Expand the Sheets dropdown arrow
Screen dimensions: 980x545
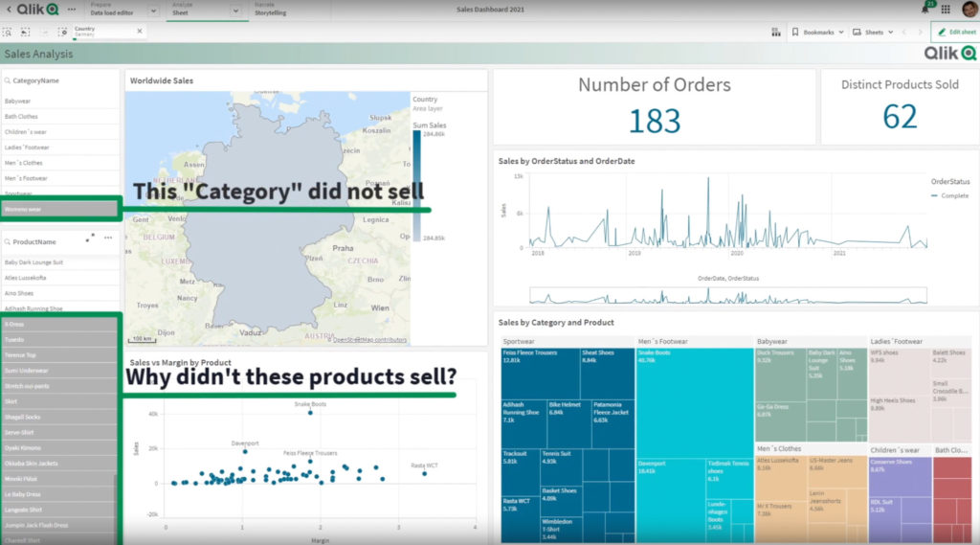point(891,32)
